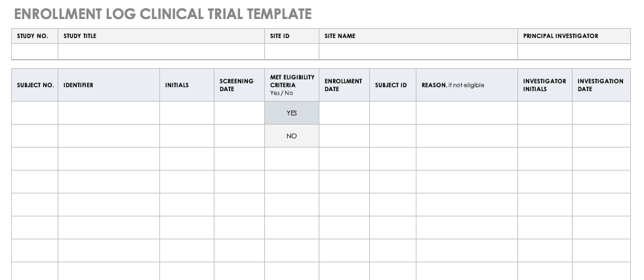Select the Investigation Date column header
This screenshot has width=644, height=280.
point(601,85)
